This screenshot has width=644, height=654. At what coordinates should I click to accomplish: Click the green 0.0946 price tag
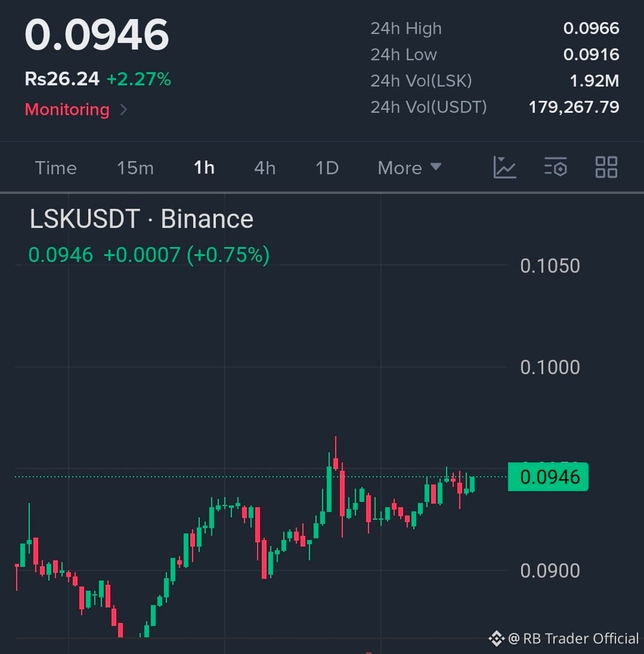pyautogui.click(x=548, y=477)
